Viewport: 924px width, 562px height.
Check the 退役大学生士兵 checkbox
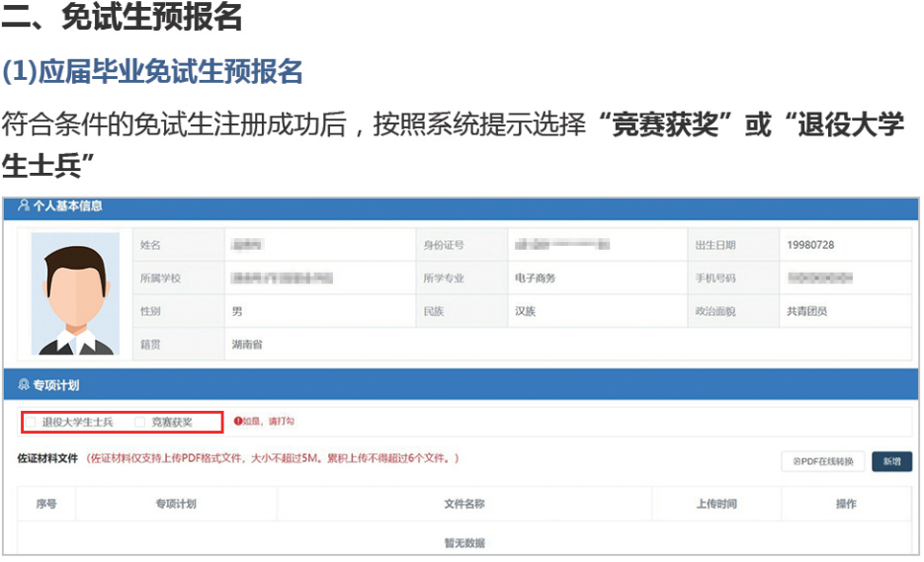pos(32,423)
